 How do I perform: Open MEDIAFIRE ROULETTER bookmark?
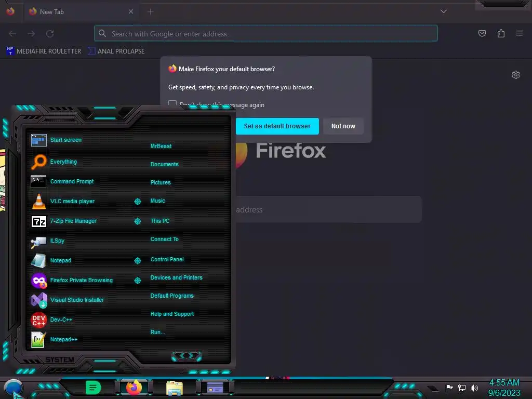coord(44,51)
